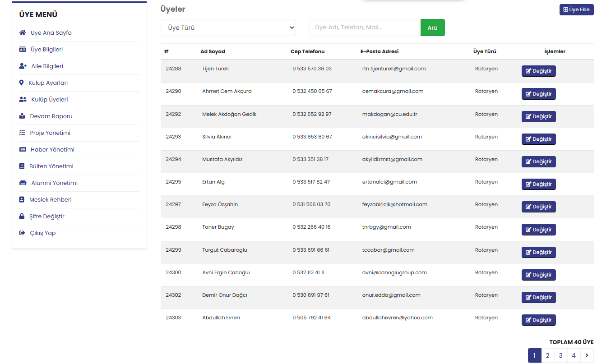Click the people icon for Kulüp Üyeleri
611x364 pixels.
[x=23, y=100]
